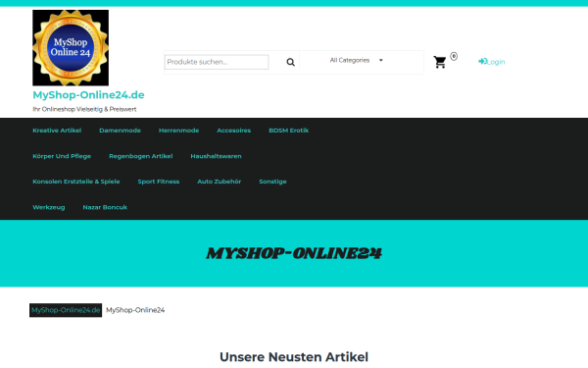
Task: Click the MyShop Online 24 logo badge
Action: 71,48
